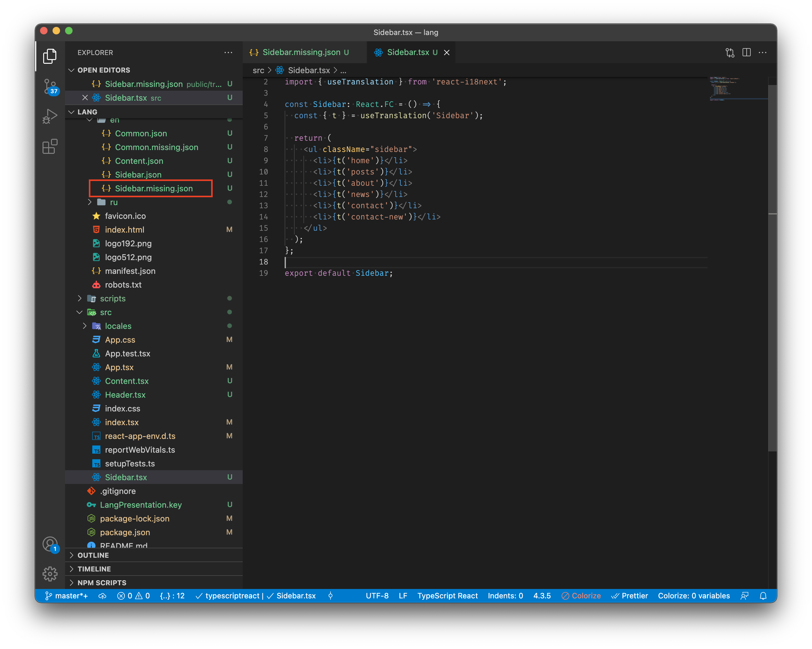Expand the scripts folder
812x649 pixels.
(79, 298)
